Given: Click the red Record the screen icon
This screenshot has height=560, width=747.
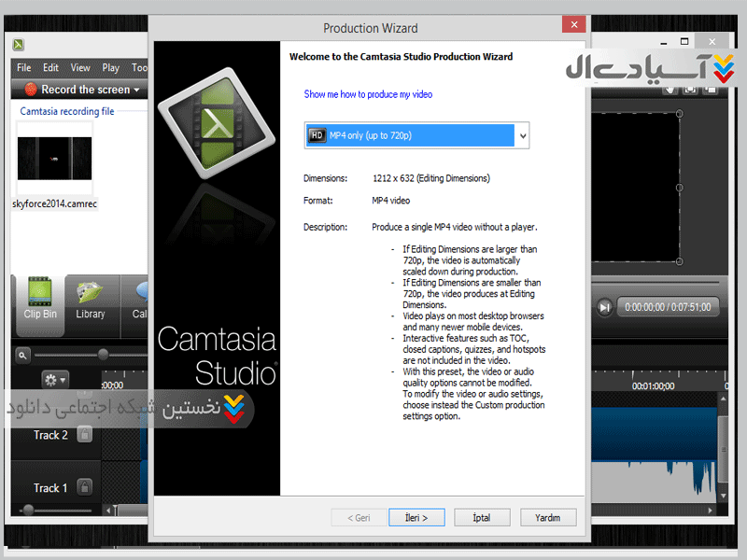Looking at the screenshot, I should pyautogui.click(x=31, y=90).
